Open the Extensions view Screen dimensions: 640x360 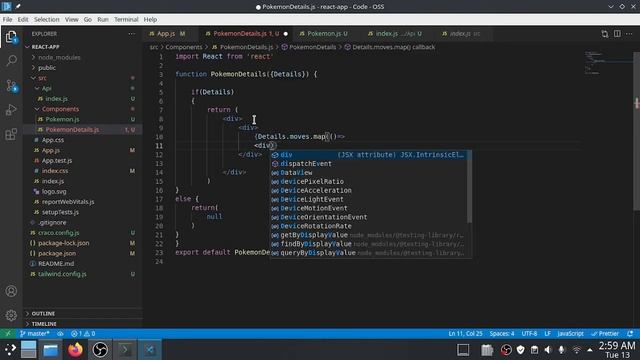tap(11, 134)
